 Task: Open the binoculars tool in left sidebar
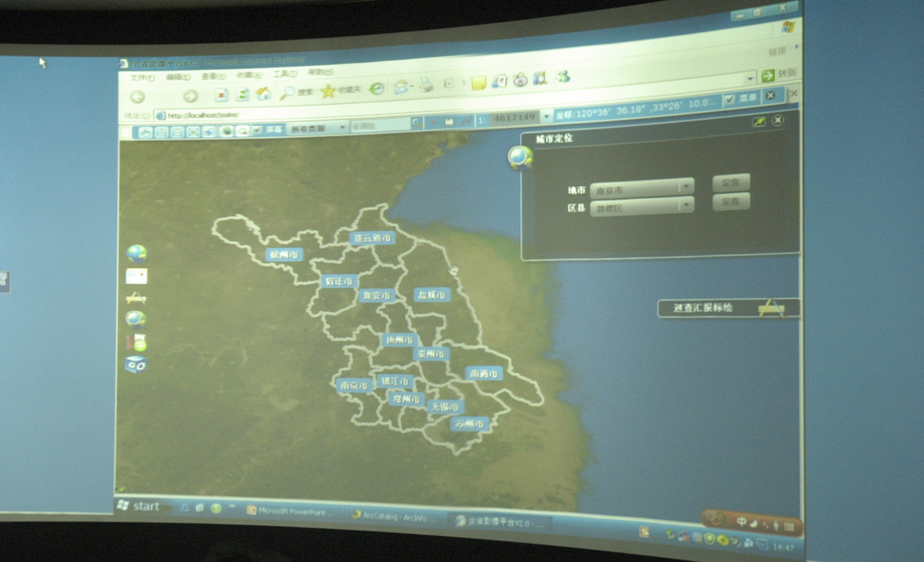coord(136,364)
